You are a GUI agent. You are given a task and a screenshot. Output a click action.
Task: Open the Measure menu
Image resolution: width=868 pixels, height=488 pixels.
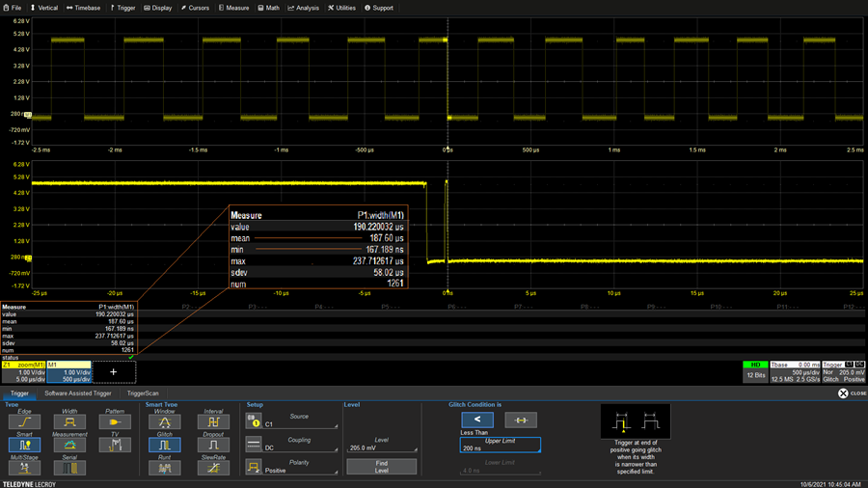point(233,8)
